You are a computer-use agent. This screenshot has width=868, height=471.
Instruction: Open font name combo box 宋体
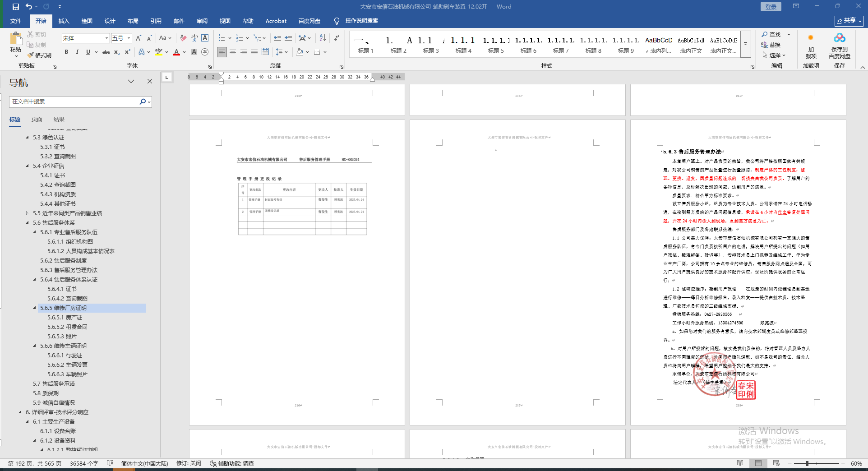pos(86,38)
